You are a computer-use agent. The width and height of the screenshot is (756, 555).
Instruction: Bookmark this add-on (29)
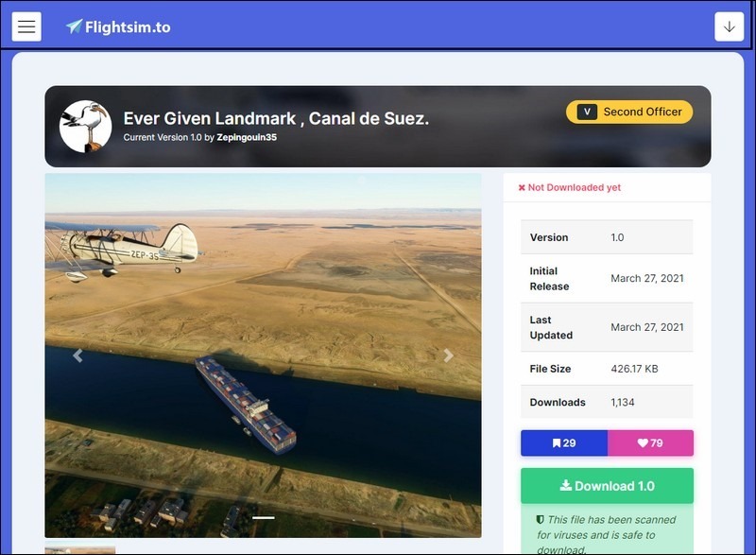click(563, 443)
